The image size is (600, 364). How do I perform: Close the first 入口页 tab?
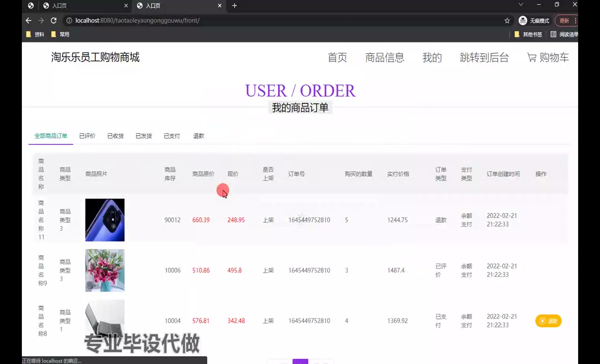click(x=126, y=6)
